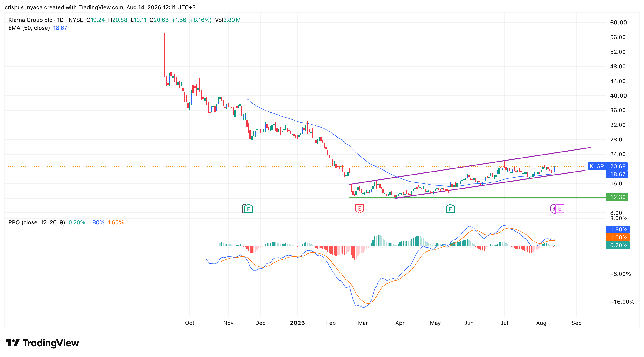Click the Sep label on time axis
644x357 pixels.
click(576, 323)
